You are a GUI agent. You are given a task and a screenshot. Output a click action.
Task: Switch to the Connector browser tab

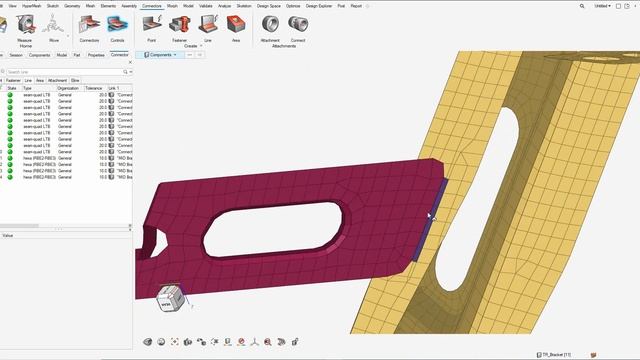119,55
